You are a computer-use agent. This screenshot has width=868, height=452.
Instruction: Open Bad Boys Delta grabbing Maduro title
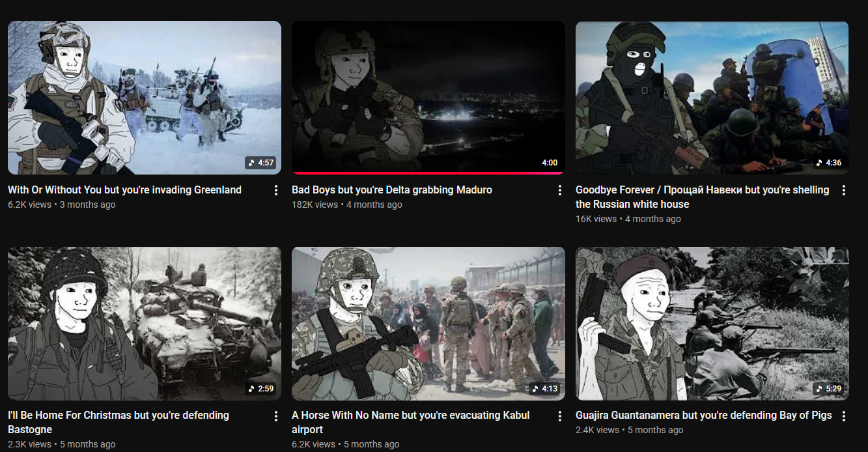392,190
